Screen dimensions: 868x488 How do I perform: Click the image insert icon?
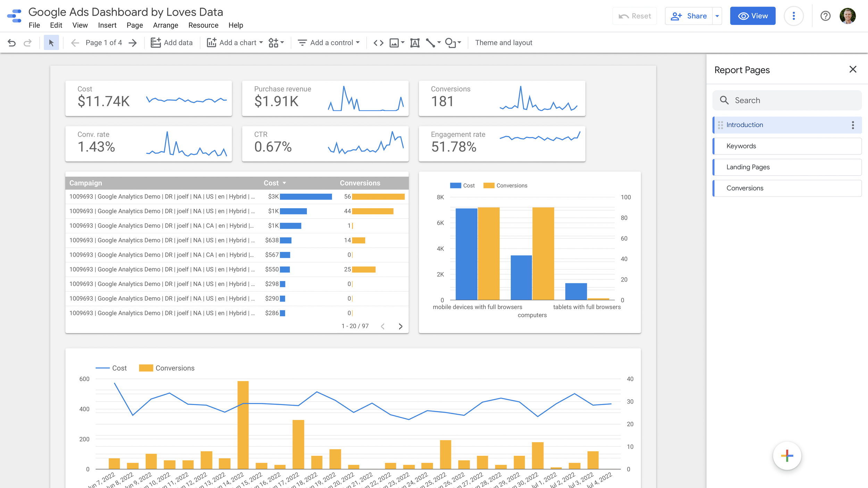(x=394, y=42)
